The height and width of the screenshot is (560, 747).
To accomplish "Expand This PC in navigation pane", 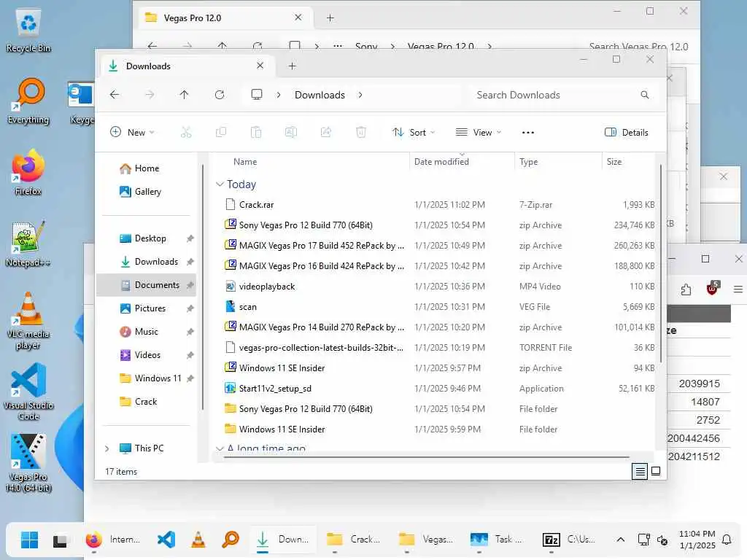I will (x=107, y=448).
